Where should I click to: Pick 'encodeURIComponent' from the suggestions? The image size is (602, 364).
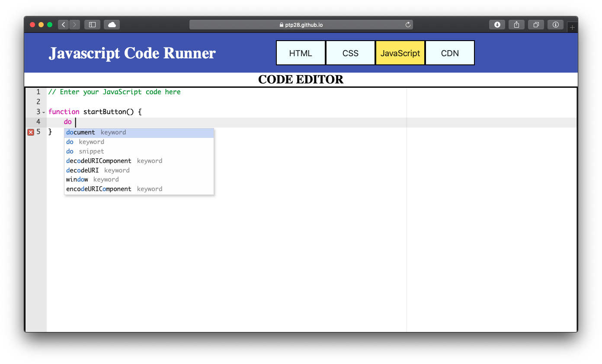click(139, 189)
